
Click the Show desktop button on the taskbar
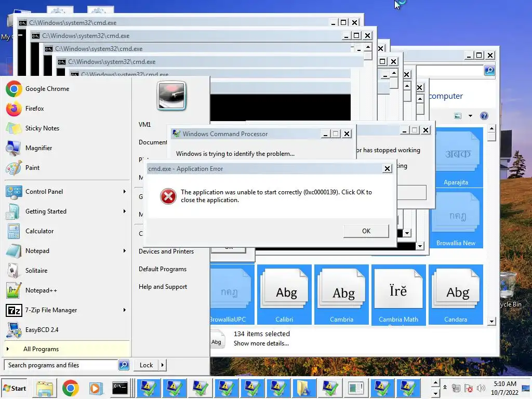click(526, 388)
